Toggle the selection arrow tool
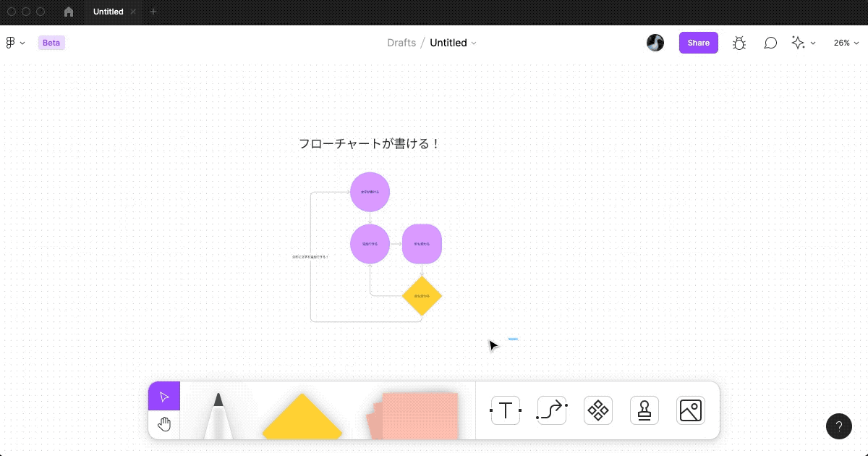 click(x=164, y=396)
